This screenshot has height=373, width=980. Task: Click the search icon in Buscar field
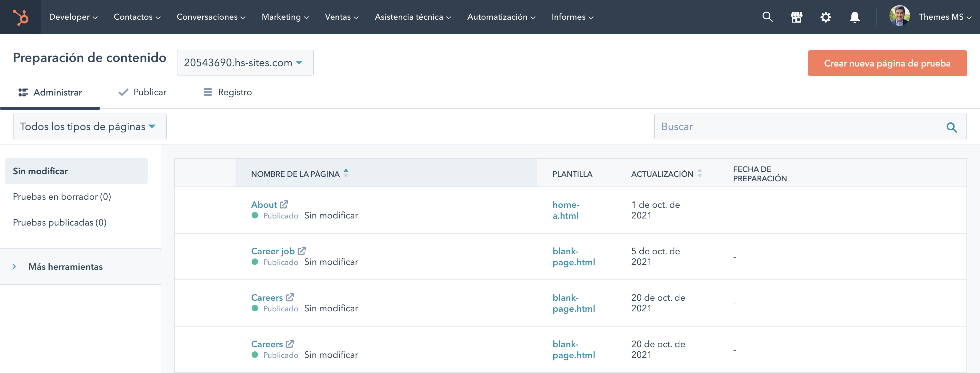951,127
